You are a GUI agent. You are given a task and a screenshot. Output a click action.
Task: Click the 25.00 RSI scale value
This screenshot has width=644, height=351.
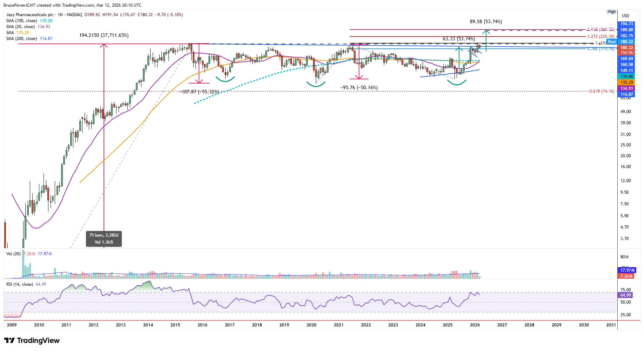(626, 315)
